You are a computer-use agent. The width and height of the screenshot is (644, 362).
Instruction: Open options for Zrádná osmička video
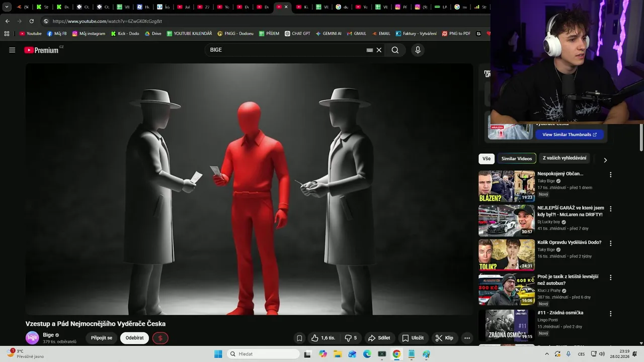tap(611, 313)
